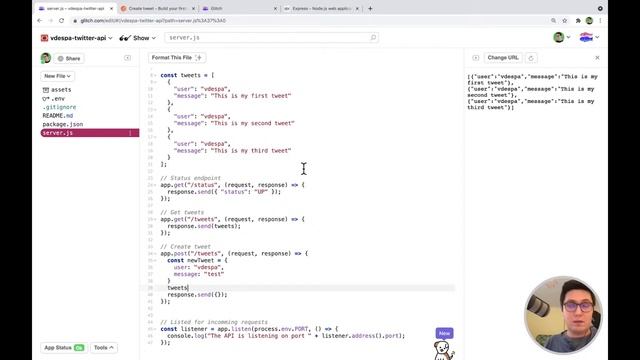
Task: Close the 'Create tweet' browser tab
Action: tap(193, 8)
